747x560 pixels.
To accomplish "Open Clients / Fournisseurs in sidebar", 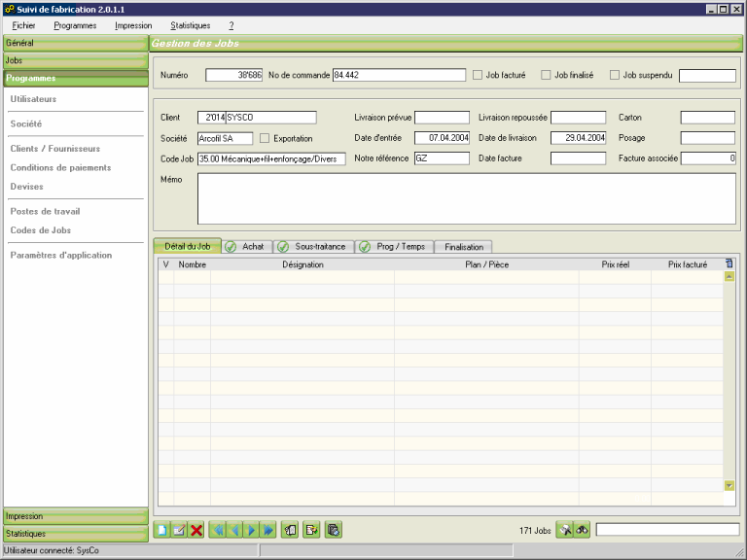I will [54, 149].
